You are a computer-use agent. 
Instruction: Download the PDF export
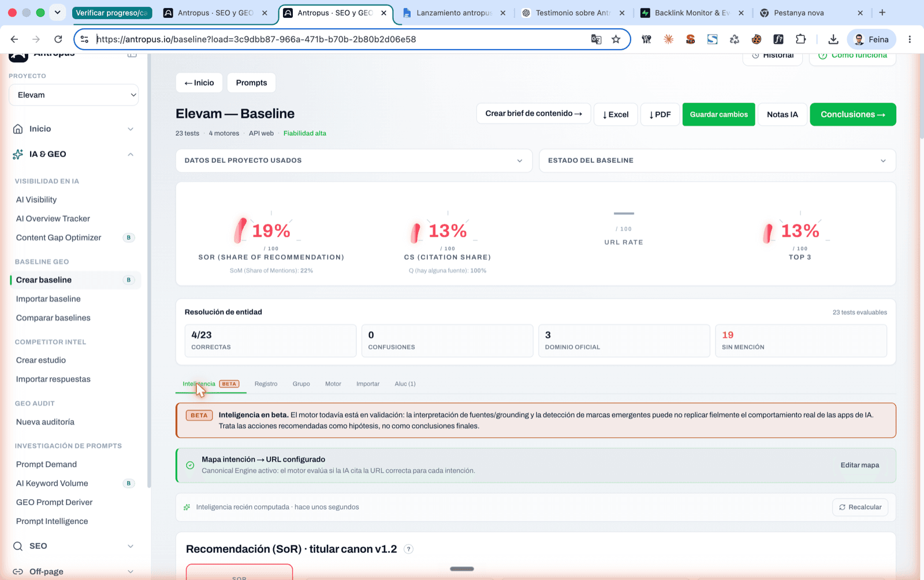click(x=660, y=114)
